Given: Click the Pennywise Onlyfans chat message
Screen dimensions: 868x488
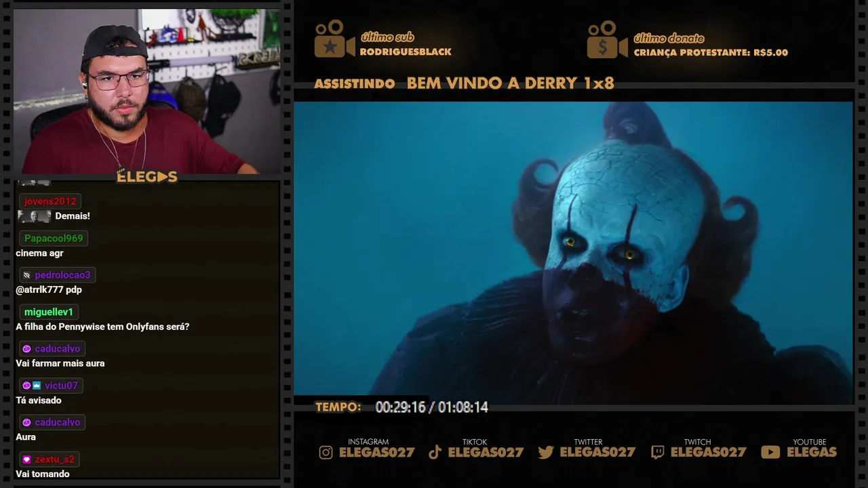Looking at the screenshot, I should 102,327.
